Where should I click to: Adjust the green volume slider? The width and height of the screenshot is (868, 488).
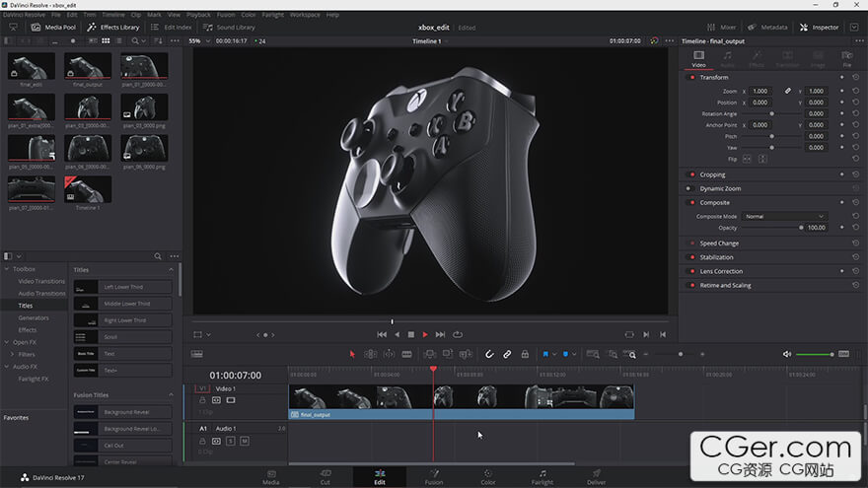click(x=815, y=354)
